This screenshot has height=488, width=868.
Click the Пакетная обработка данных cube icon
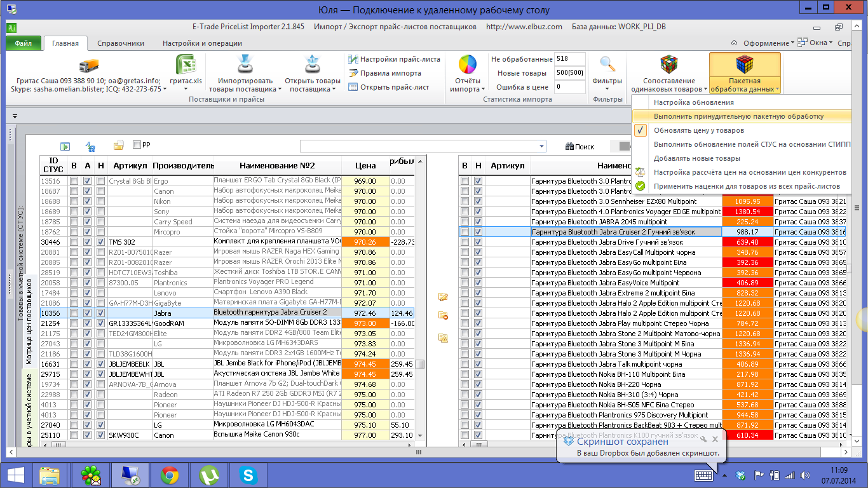[745, 65]
